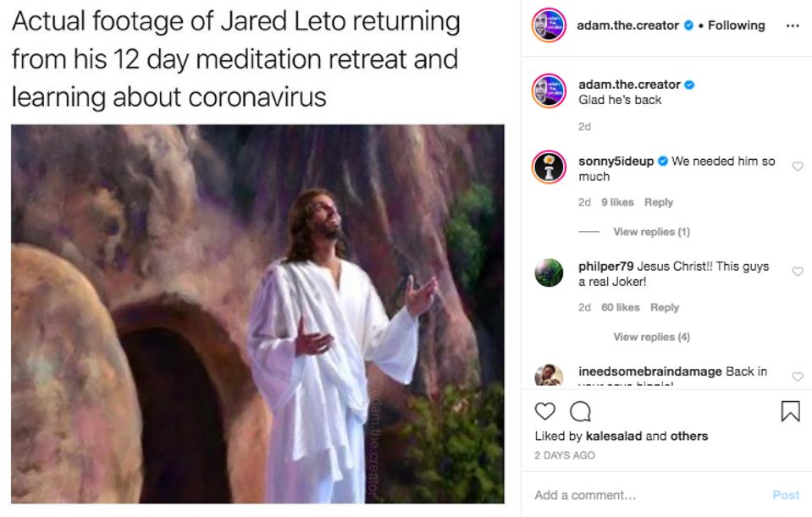Expand View replies (1)

(651, 232)
